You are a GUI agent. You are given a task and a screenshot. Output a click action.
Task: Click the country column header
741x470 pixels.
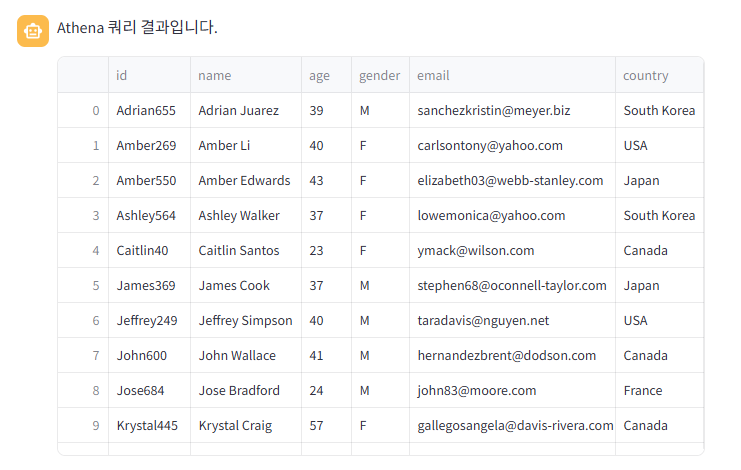(x=660, y=75)
